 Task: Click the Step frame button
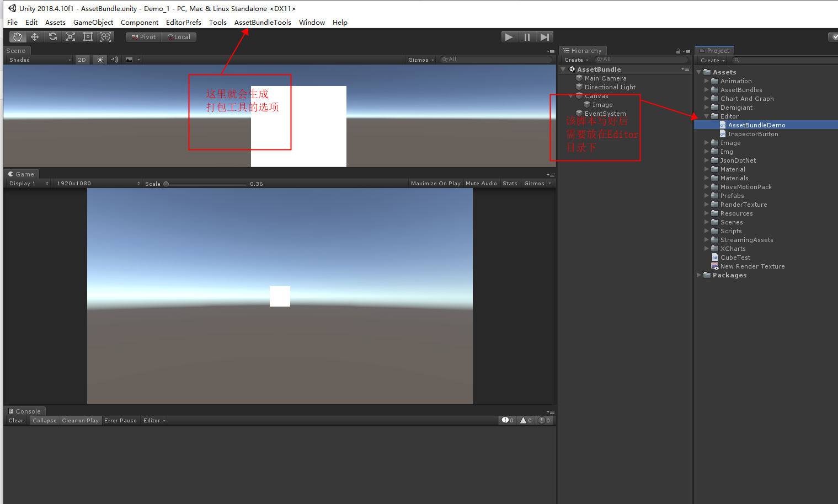tap(545, 36)
